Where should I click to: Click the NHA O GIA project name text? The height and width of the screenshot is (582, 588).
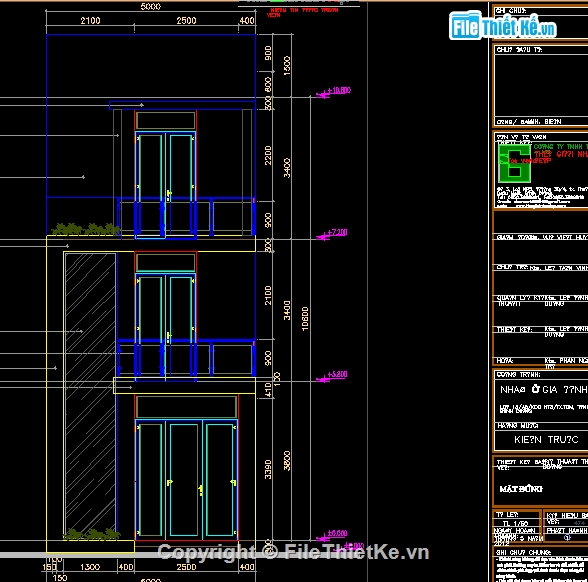tap(543, 390)
